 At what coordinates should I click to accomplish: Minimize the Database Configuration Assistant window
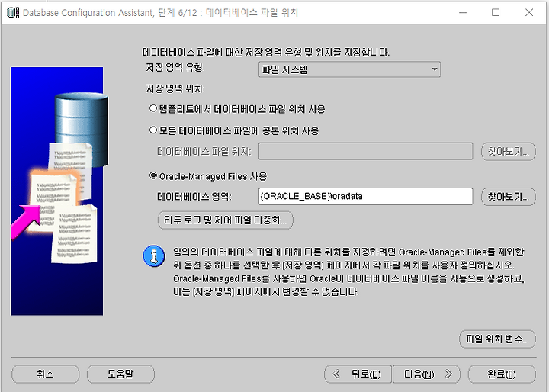coord(463,13)
